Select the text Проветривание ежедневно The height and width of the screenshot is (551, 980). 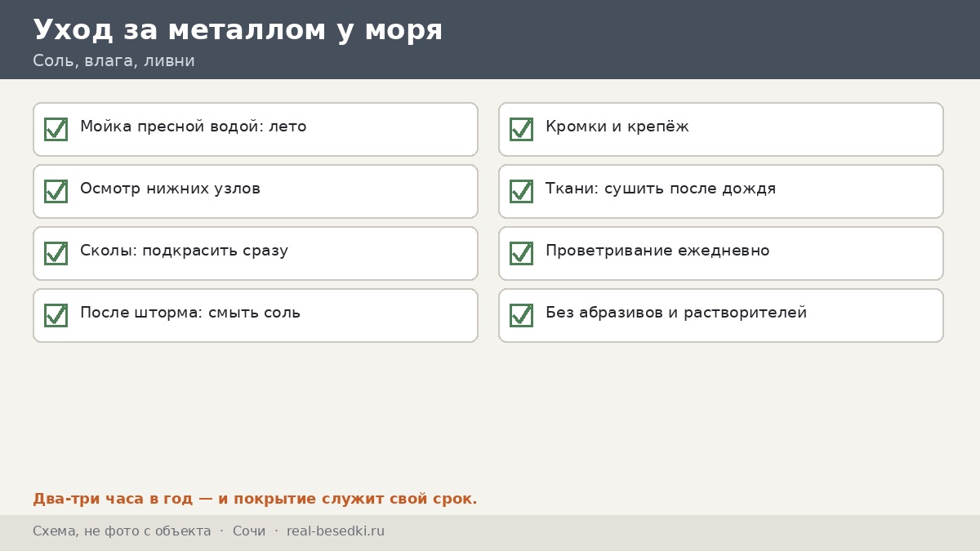[x=657, y=251]
